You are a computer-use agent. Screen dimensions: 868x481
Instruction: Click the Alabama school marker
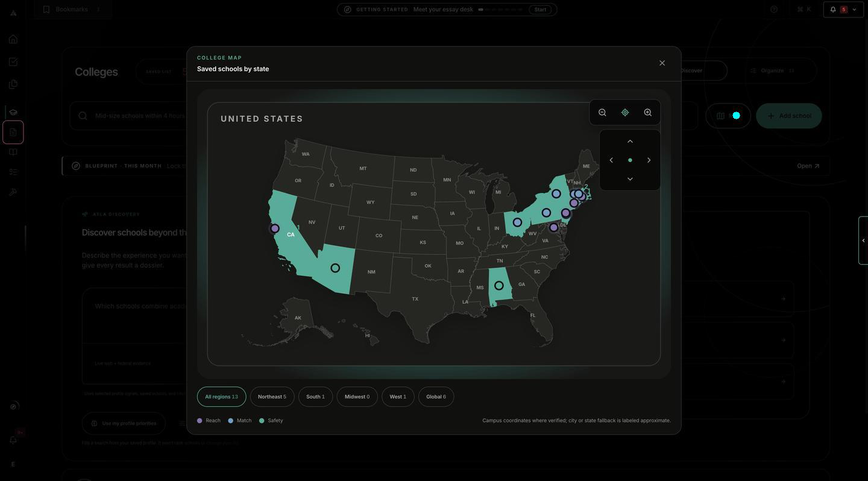[499, 286]
